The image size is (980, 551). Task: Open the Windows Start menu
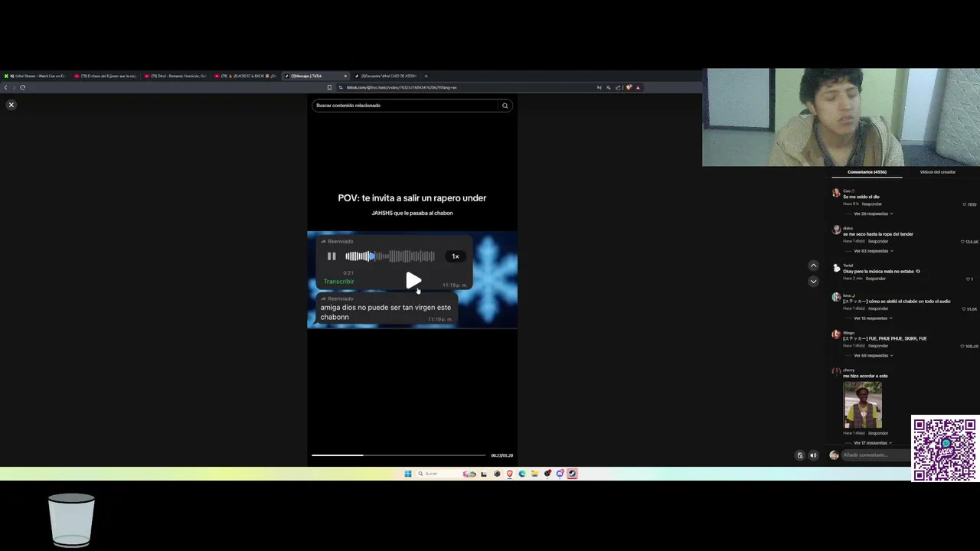(x=407, y=474)
